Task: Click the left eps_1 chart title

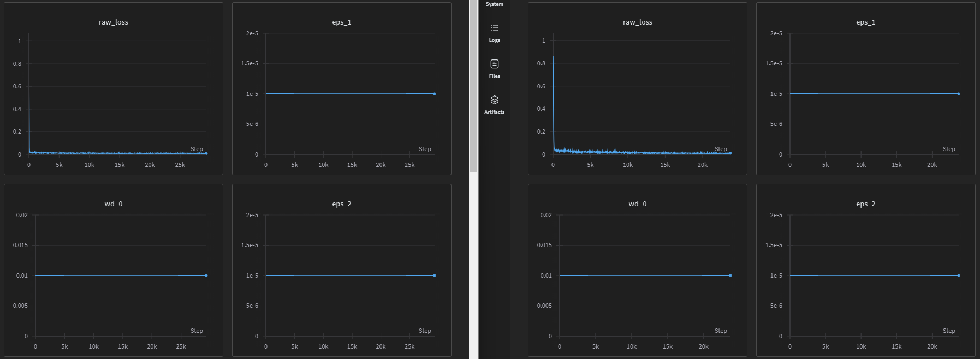Action: coord(342,22)
